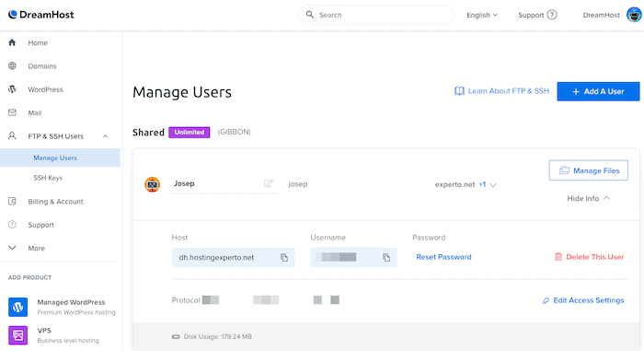Open the English language dropdown
Viewport: 644px width, 351px height.
click(482, 15)
